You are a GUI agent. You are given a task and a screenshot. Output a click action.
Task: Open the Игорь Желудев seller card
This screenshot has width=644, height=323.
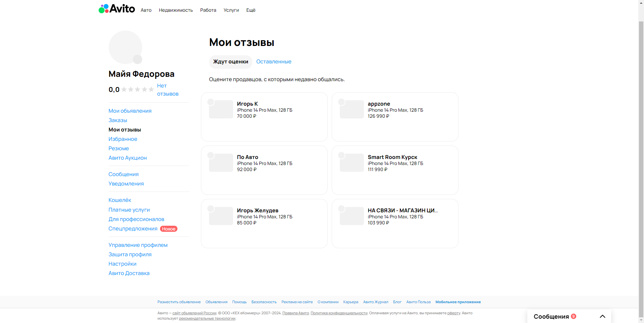[x=264, y=223]
